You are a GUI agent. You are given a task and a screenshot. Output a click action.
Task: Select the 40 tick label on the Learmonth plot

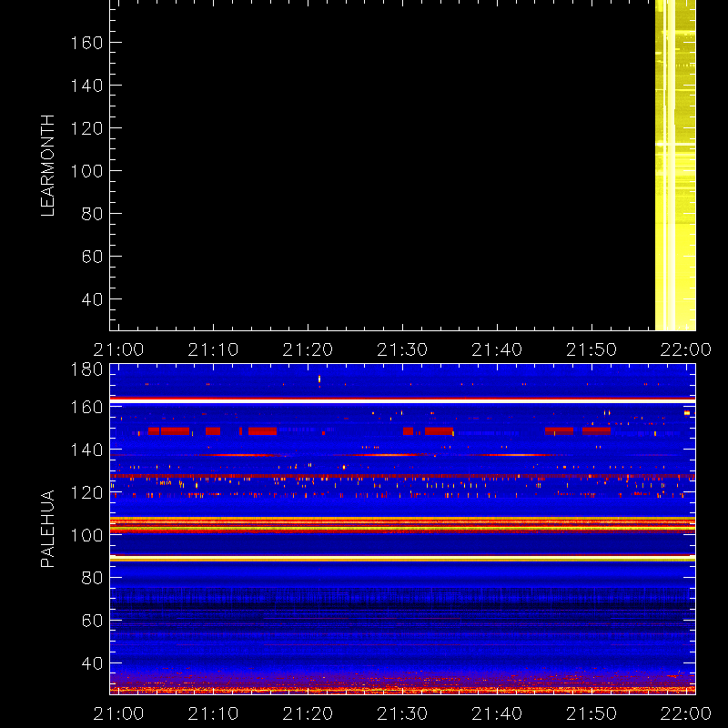click(x=93, y=299)
